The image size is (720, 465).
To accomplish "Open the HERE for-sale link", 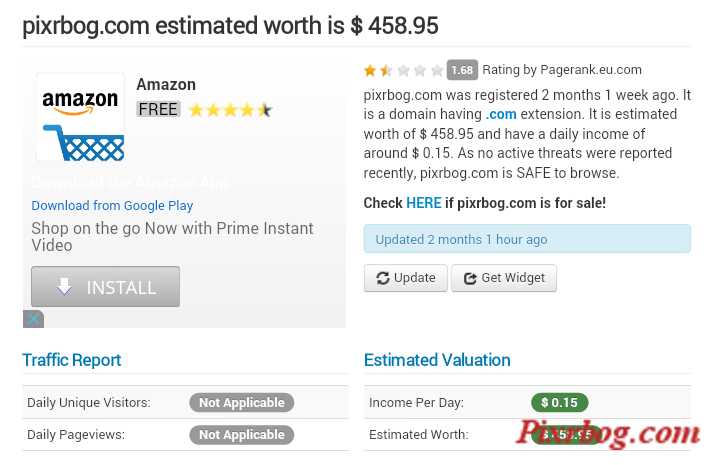I will (x=424, y=203).
